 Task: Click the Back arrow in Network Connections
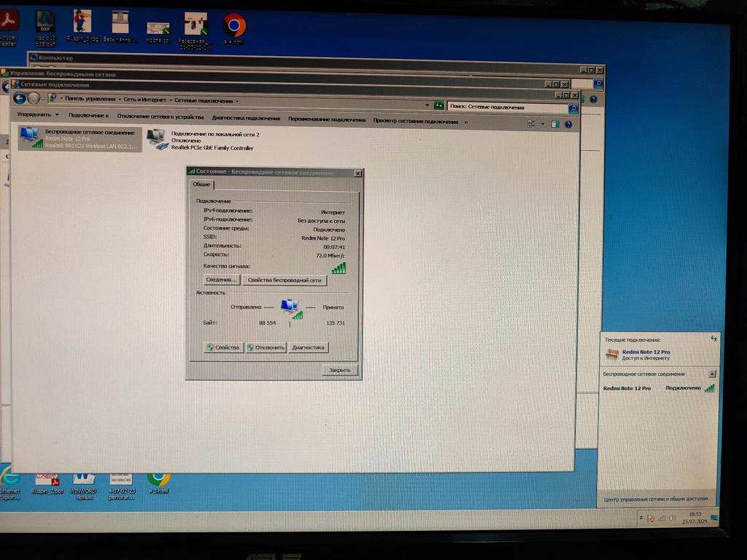[x=20, y=98]
